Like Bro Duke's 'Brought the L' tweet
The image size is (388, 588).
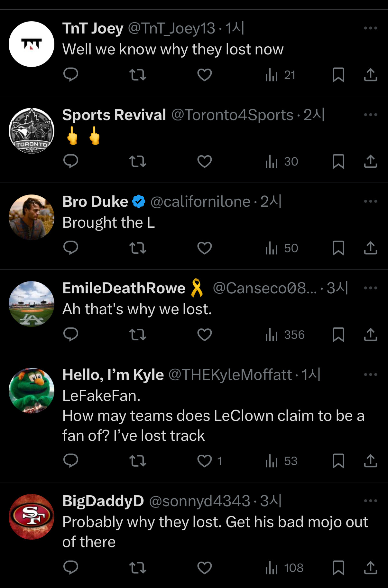pos(205,248)
